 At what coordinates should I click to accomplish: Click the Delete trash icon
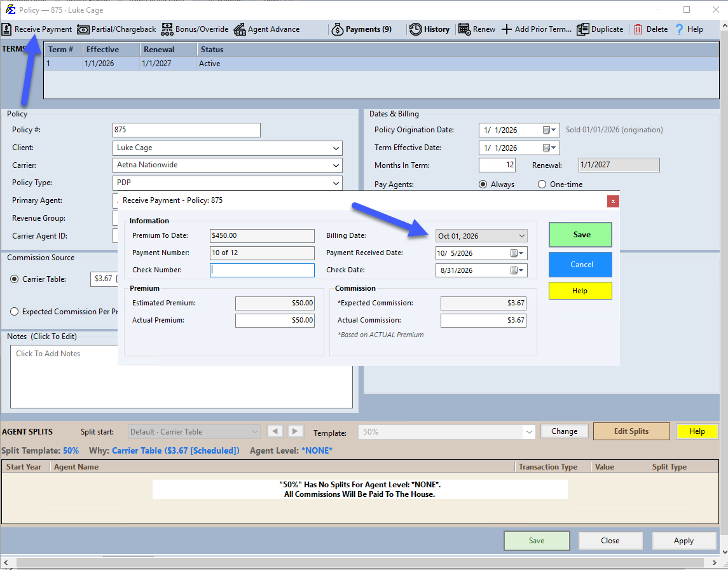638,29
